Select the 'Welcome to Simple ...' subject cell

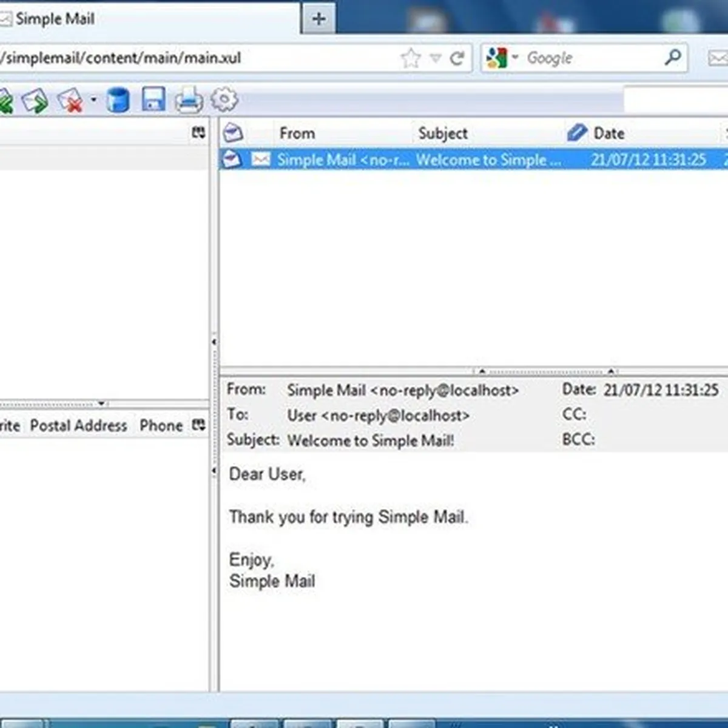tap(488, 160)
